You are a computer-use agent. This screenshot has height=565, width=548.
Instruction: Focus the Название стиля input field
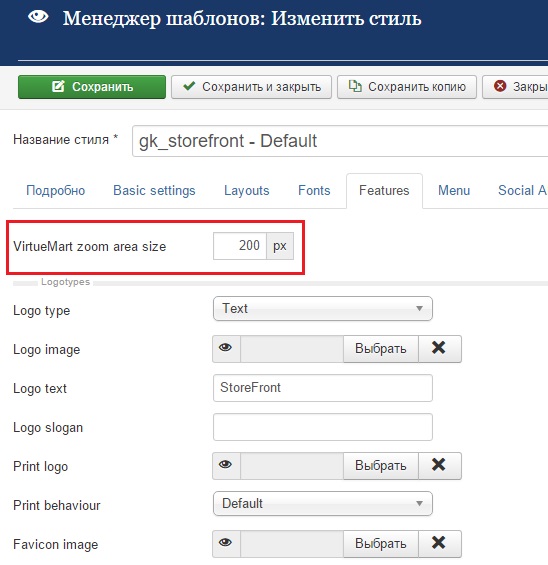coord(340,141)
